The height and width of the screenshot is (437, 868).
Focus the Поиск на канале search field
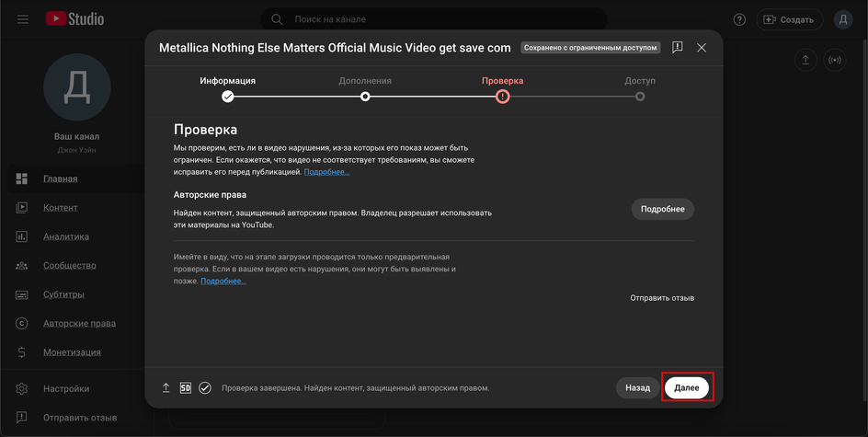[x=434, y=19]
